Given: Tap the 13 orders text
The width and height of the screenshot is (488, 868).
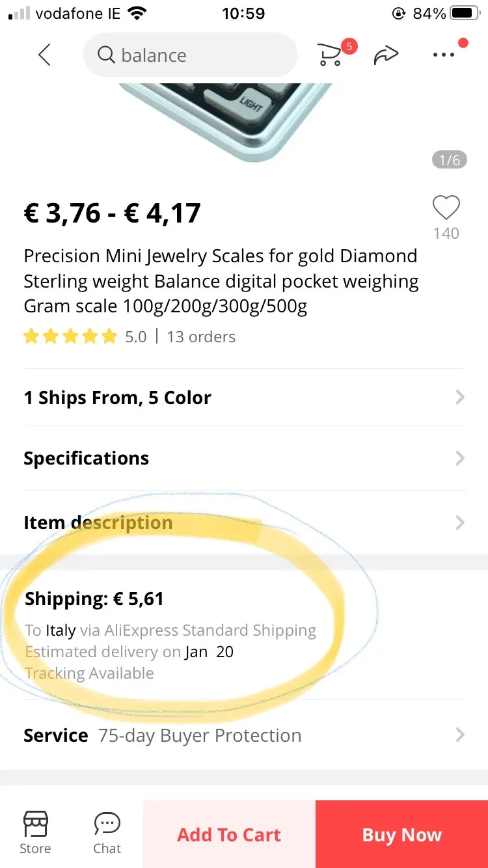Looking at the screenshot, I should pyautogui.click(x=201, y=336).
